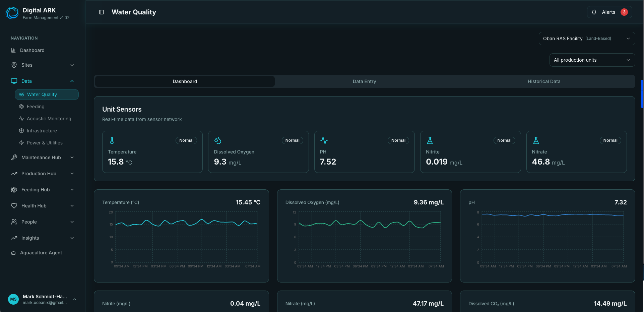Click the alerts bell icon

tap(594, 12)
